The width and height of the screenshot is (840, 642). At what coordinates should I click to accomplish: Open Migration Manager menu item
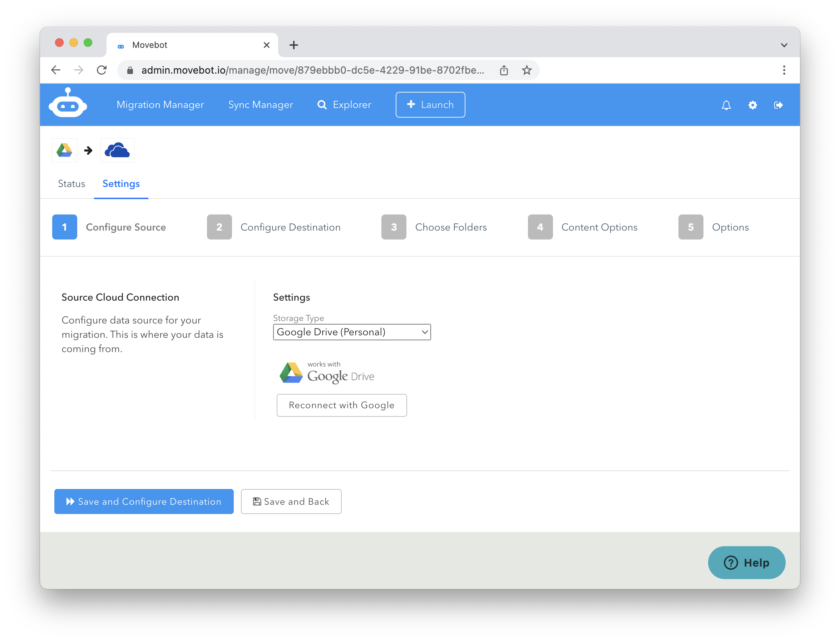[x=160, y=105]
